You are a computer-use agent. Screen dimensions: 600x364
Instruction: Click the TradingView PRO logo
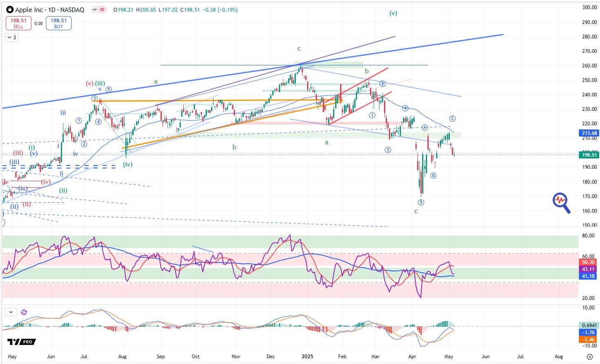point(22,342)
